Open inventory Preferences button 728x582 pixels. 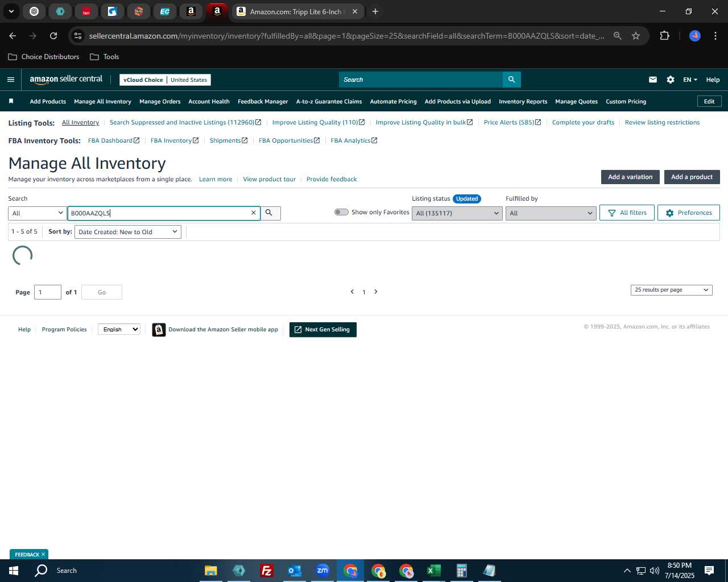[x=688, y=213]
